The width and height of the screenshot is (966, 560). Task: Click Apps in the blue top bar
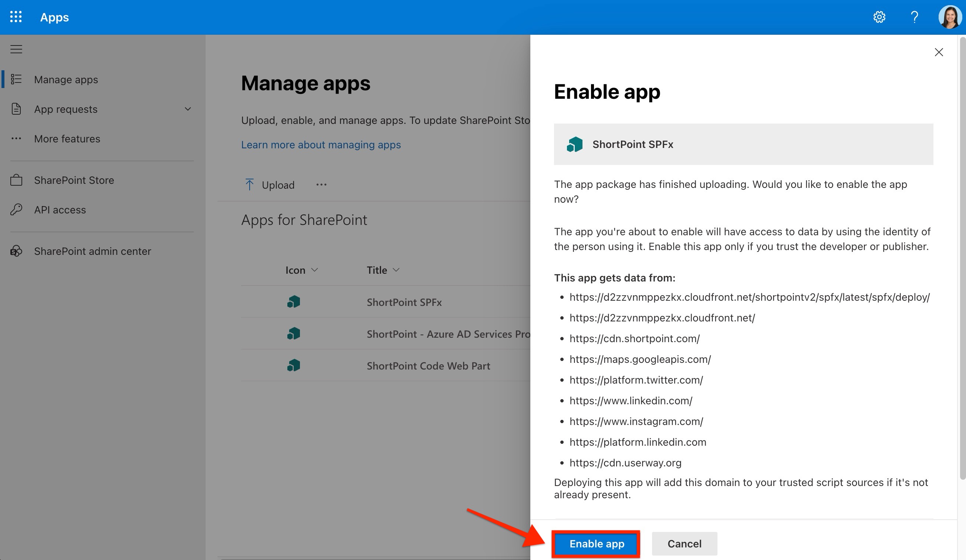tap(54, 17)
